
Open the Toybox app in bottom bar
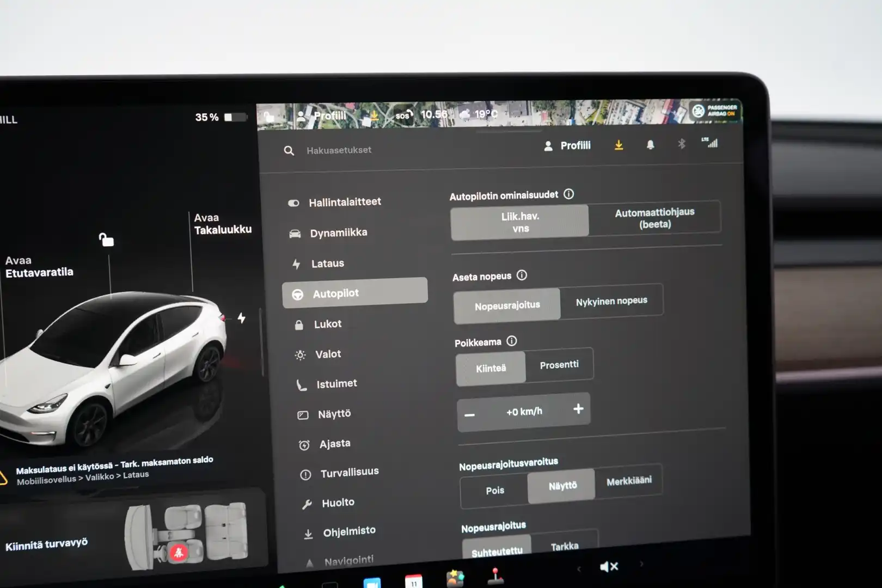455,578
